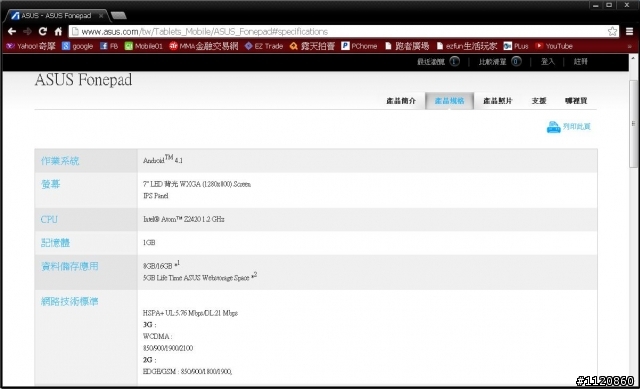640x389 pixels.
Task: Click the 登入 login link
Action: (x=548, y=62)
